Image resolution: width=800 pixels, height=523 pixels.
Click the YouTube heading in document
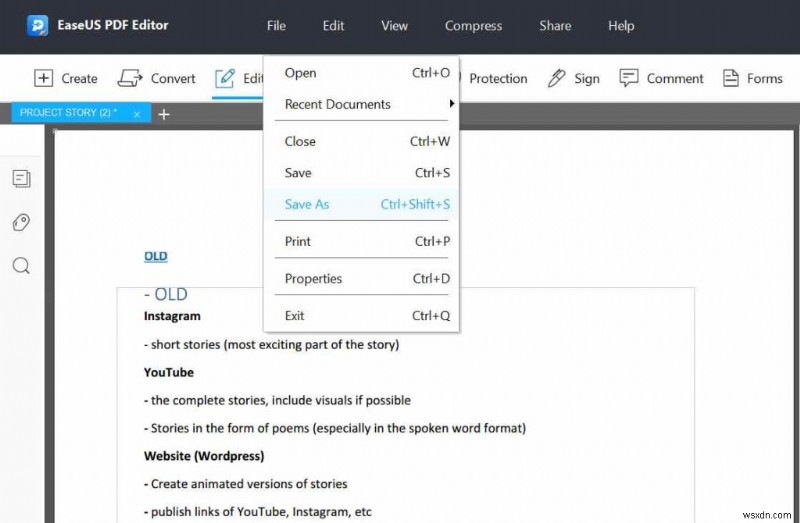[169, 372]
